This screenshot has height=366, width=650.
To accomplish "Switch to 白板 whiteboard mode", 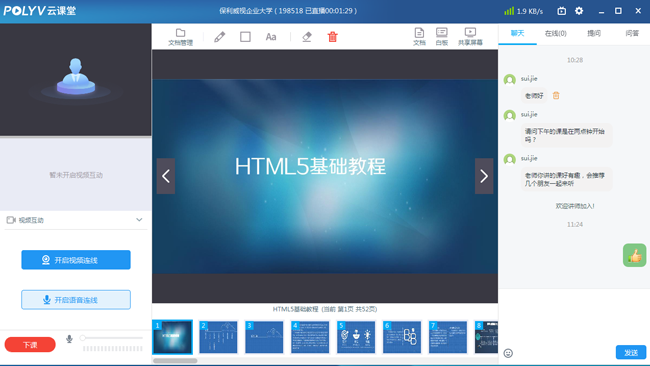I will coord(442,36).
